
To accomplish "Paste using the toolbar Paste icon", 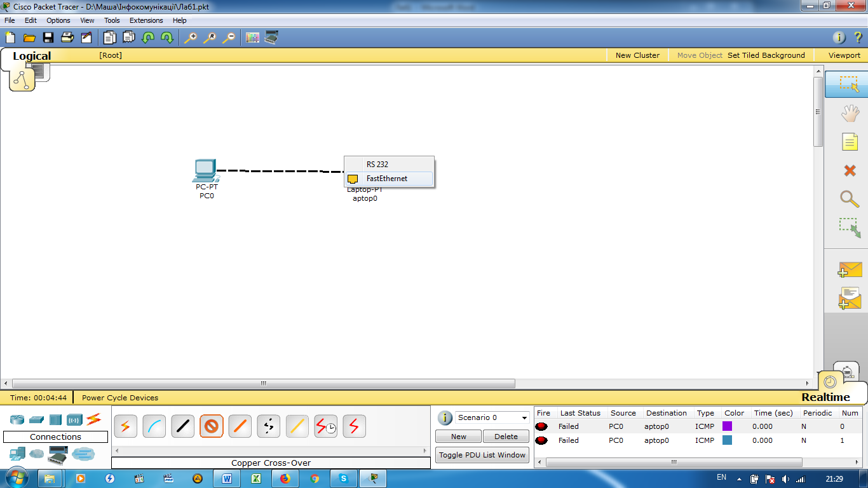I will pyautogui.click(x=129, y=37).
